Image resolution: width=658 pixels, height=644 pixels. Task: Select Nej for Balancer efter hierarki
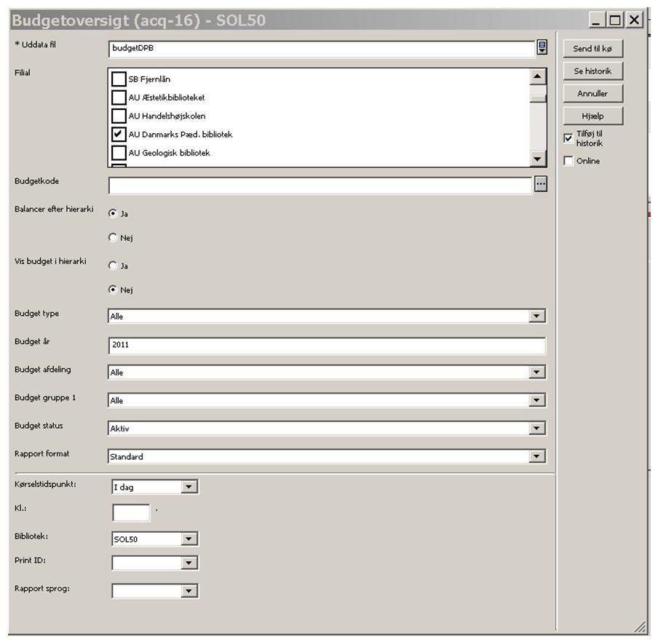[x=112, y=238]
